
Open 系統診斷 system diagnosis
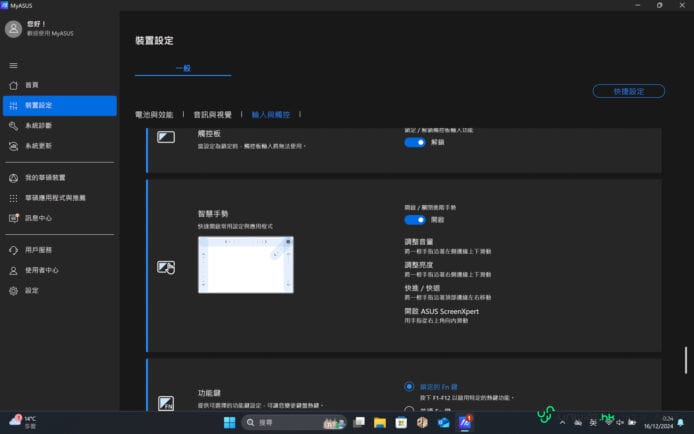[37, 126]
